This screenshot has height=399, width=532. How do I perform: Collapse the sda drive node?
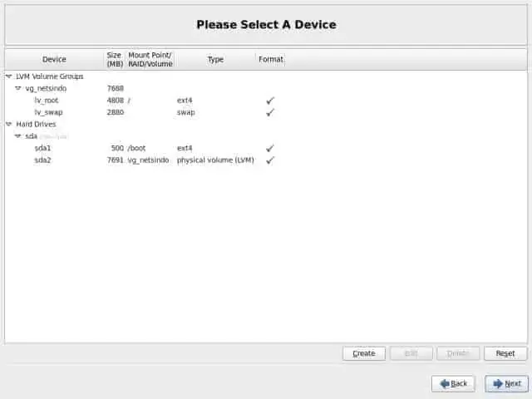pyautogui.click(x=18, y=136)
